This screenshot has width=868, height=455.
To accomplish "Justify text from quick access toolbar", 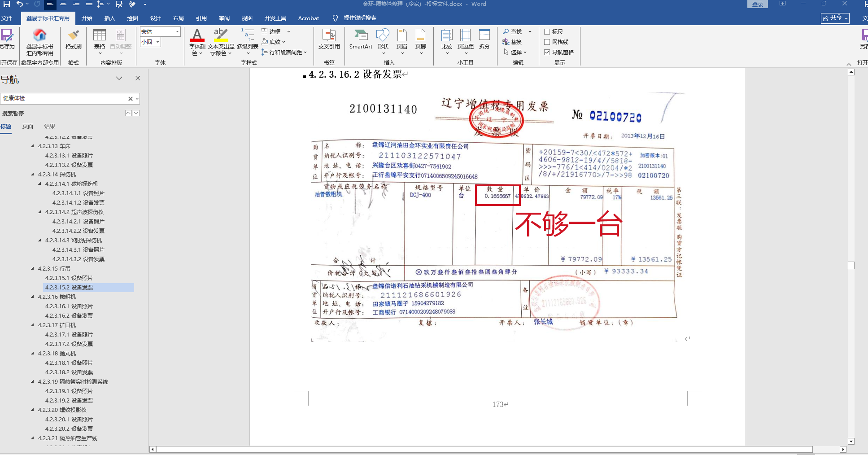I will [x=89, y=4].
